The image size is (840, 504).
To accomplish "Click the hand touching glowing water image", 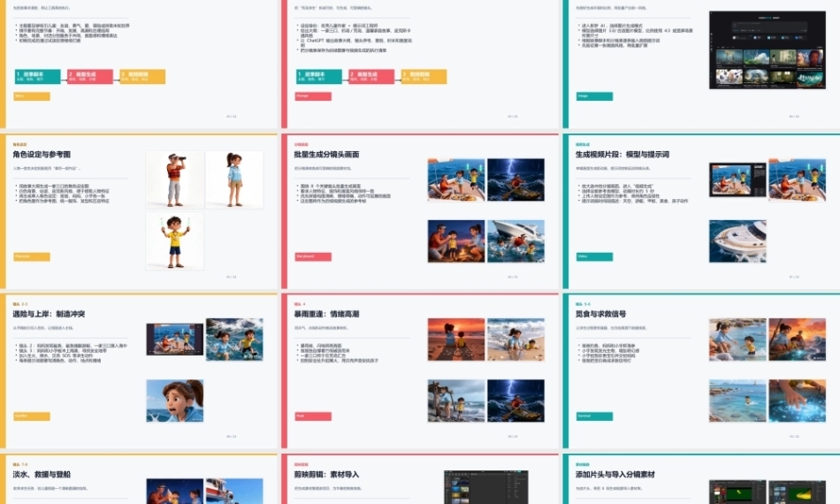I will click(x=798, y=401).
